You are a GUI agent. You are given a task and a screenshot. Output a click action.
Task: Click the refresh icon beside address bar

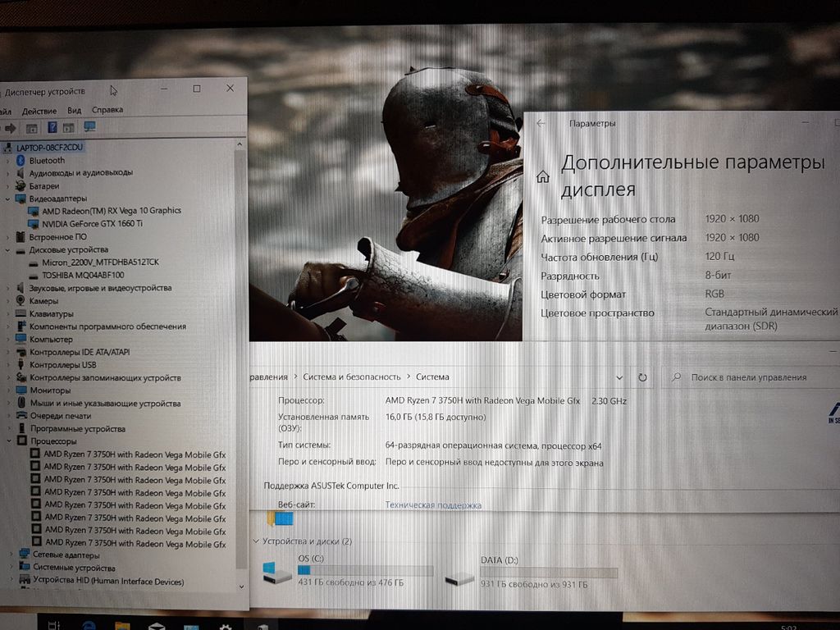642,377
